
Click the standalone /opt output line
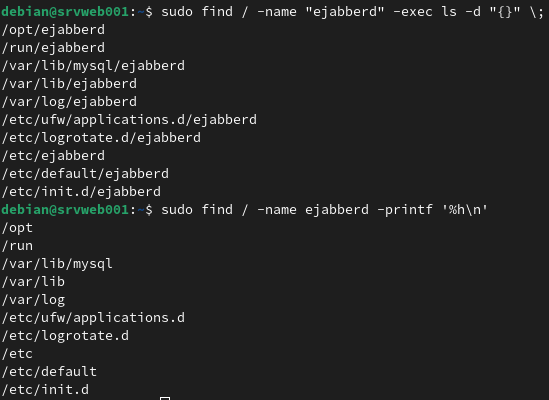pos(17,228)
